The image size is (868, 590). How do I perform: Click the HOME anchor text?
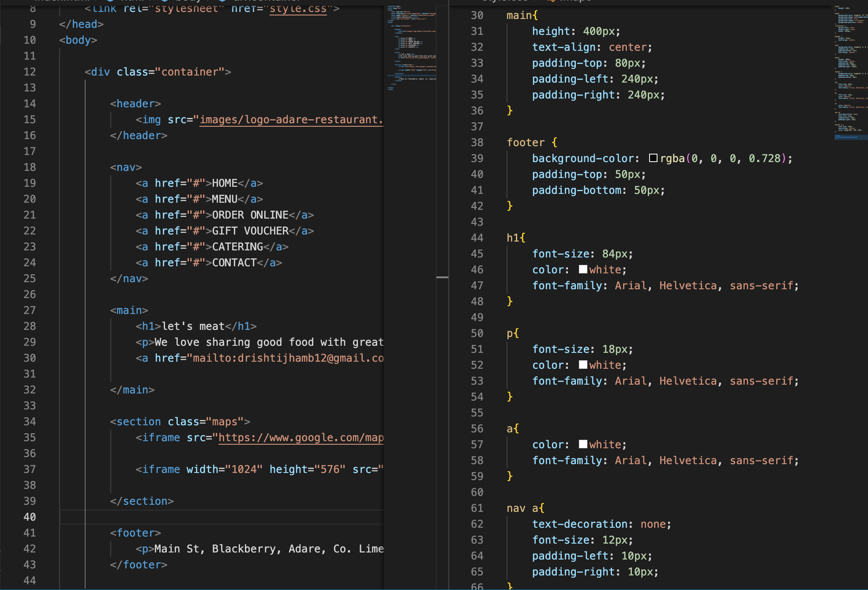click(225, 183)
